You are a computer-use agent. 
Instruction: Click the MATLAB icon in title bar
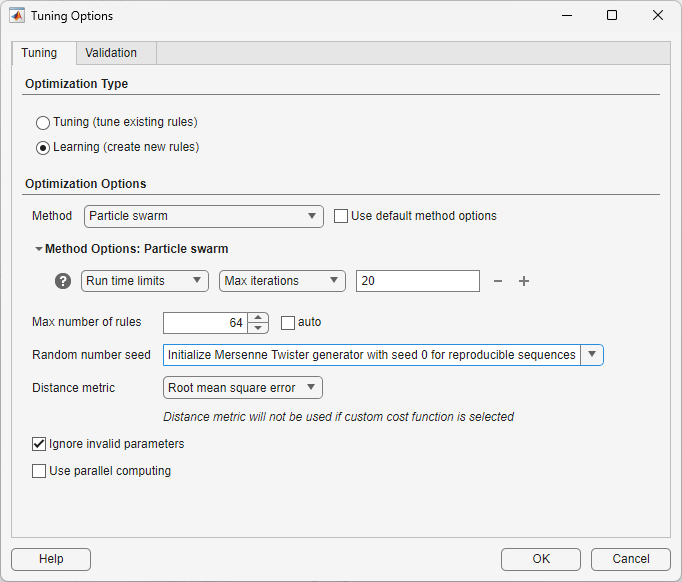pos(16,16)
